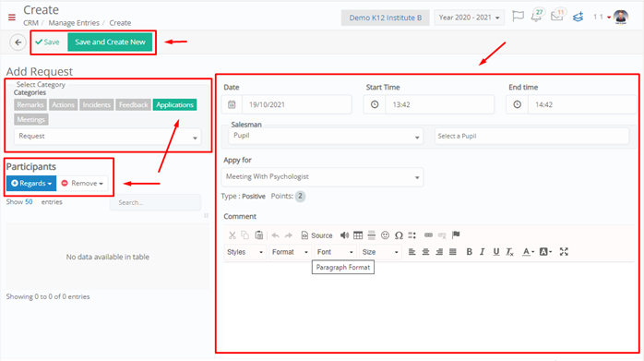This screenshot has width=644, height=361.
Task: Insert horizontal line icon
Action: pos(372,235)
